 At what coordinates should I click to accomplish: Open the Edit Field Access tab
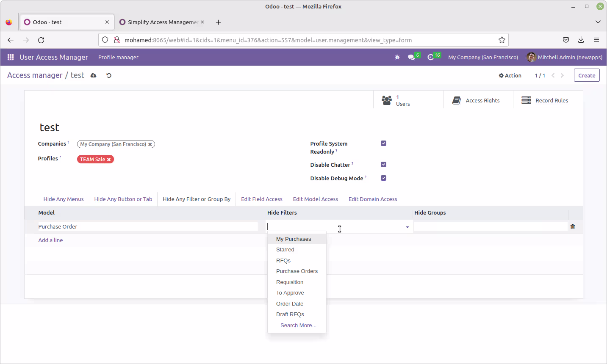262,199
